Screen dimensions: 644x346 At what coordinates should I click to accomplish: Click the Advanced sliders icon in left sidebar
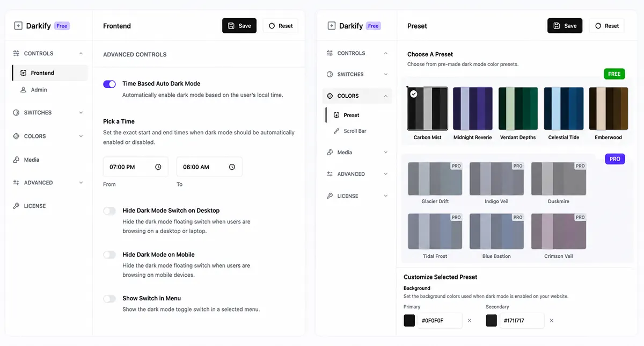click(17, 183)
